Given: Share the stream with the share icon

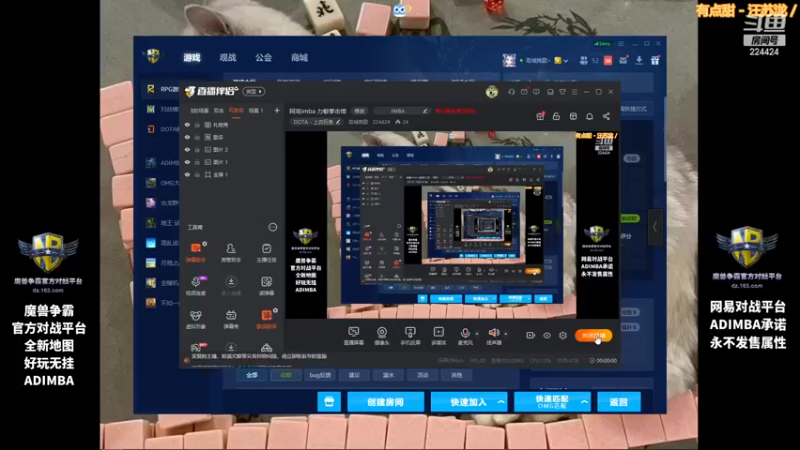Looking at the screenshot, I should (x=606, y=116).
